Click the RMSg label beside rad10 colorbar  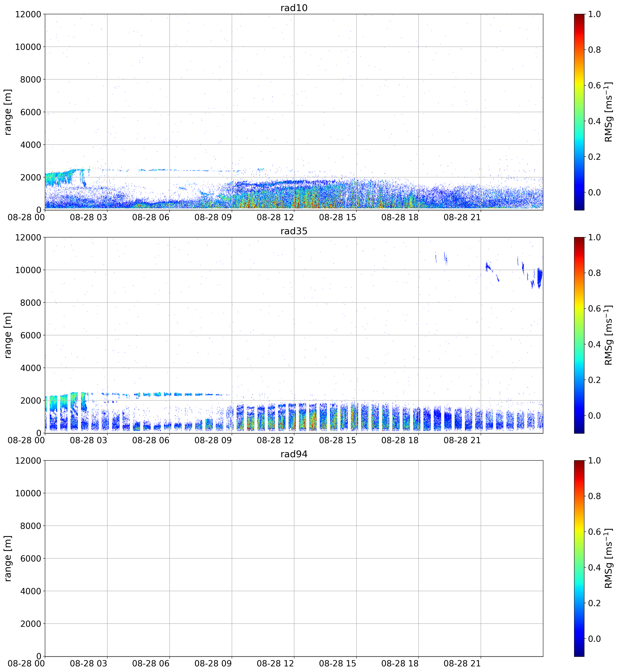609,112
